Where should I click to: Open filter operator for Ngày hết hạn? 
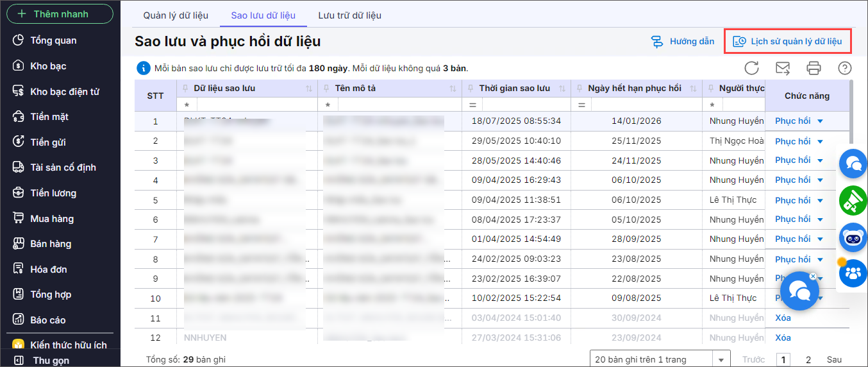[x=581, y=104]
